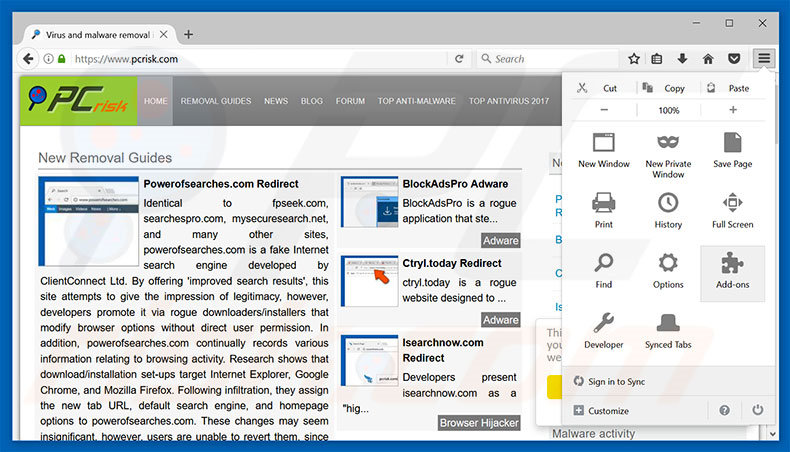Viewport: 790px width, 452px height.
Task: Click the Browser Hijacker tag
Action: point(479,423)
